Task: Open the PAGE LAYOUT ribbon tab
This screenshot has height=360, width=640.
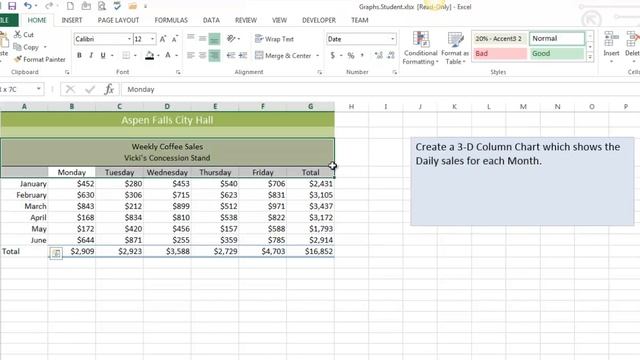Action: [118, 20]
